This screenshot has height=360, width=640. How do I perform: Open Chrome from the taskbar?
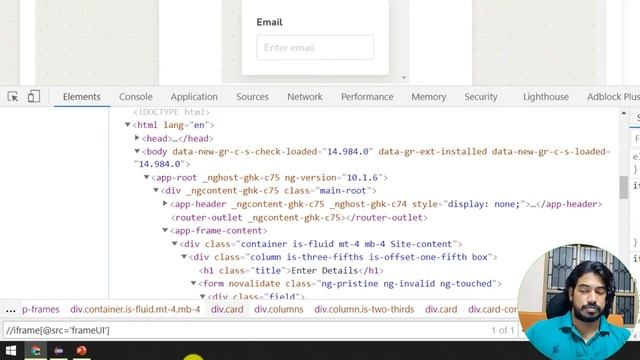pos(36,351)
